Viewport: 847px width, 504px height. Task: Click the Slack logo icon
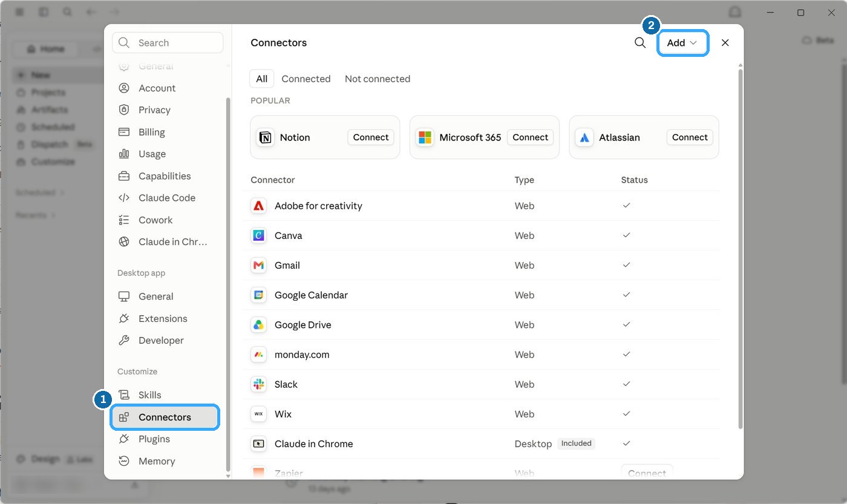[258, 384]
